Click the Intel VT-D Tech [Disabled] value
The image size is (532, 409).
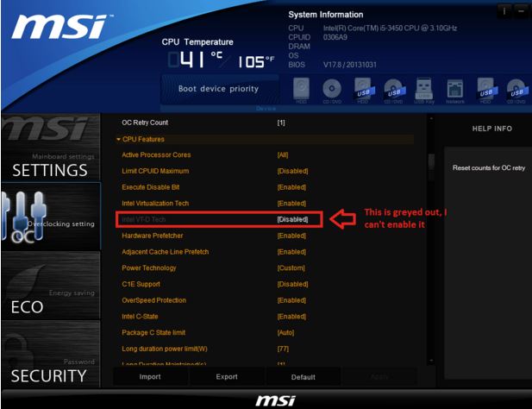click(292, 220)
